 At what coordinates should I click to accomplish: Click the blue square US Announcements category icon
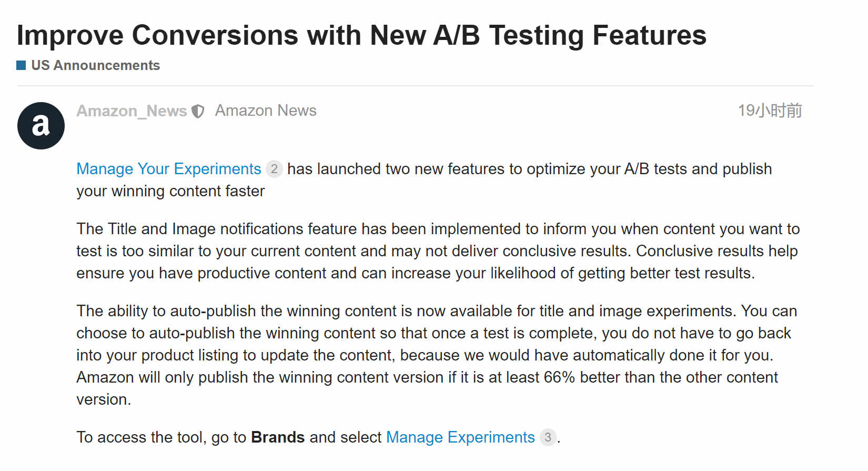coord(21,65)
